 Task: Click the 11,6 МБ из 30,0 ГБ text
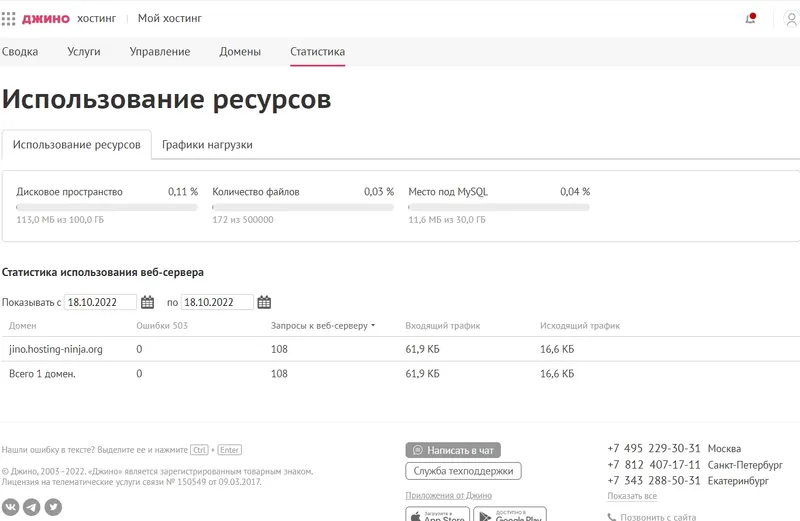tap(447, 220)
